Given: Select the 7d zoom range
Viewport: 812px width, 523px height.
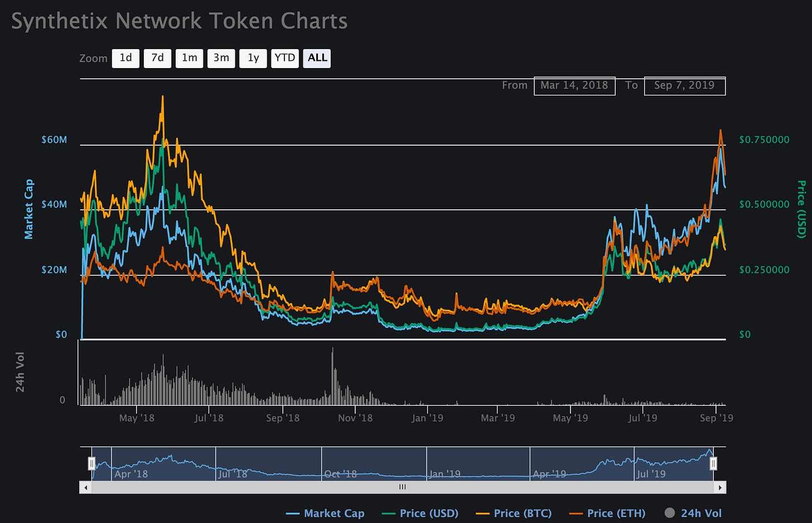Looking at the screenshot, I should click(x=157, y=58).
